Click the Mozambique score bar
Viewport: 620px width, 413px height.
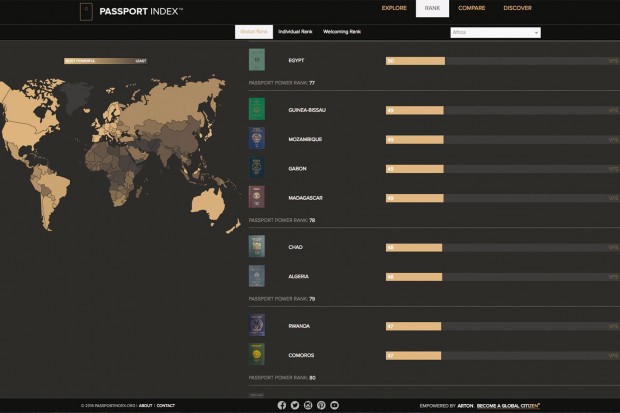click(x=414, y=139)
